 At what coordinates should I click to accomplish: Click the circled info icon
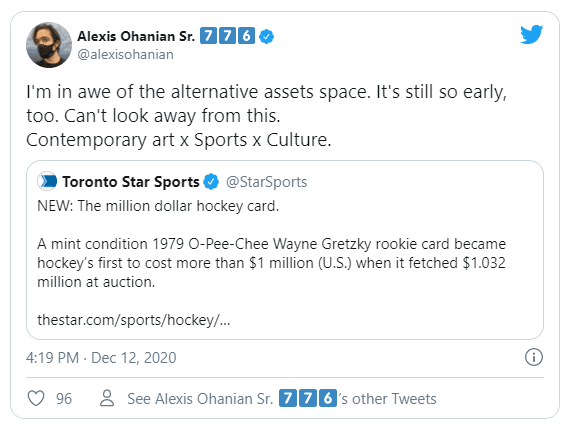tap(534, 357)
